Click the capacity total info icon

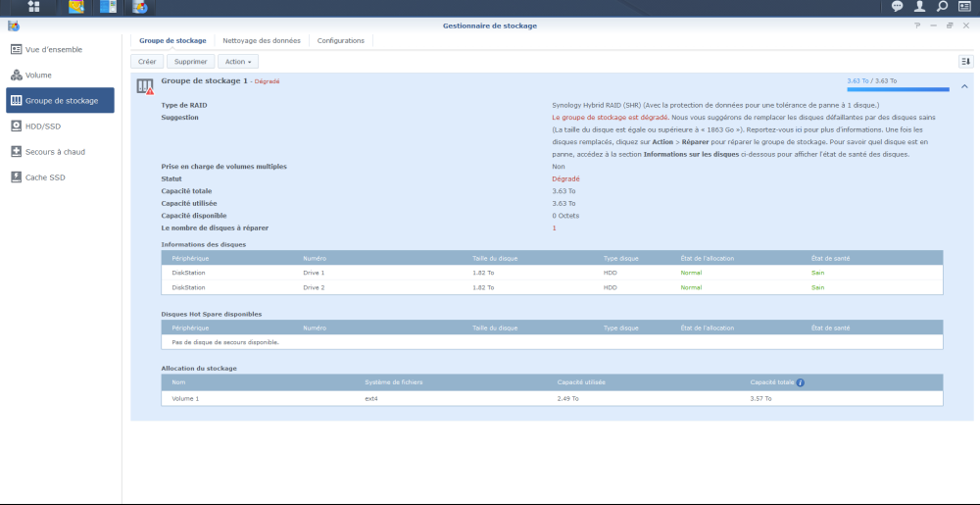pyautogui.click(x=801, y=381)
